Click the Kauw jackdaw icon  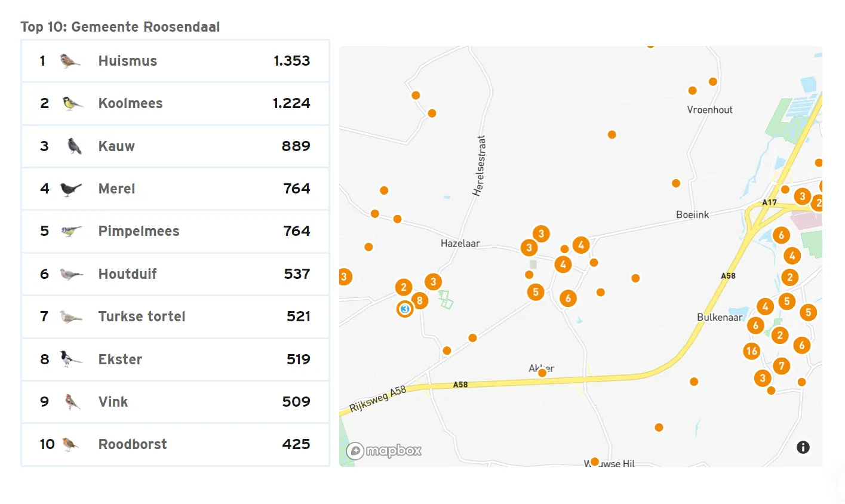click(x=74, y=146)
